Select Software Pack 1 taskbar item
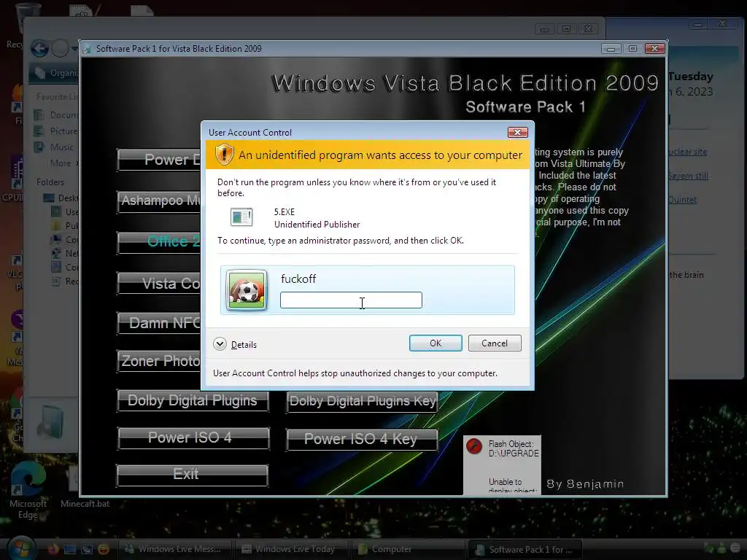Image resolution: width=747 pixels, height=560 pixels. 525,549
